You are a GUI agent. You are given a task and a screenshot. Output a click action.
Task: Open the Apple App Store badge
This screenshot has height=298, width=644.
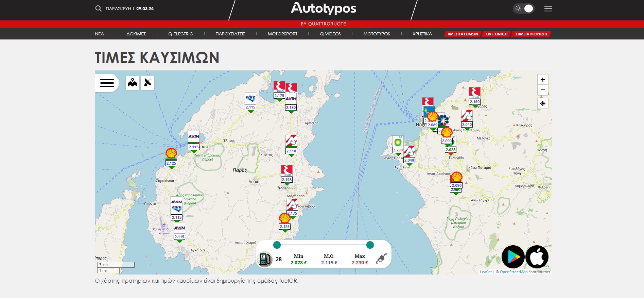537,257
